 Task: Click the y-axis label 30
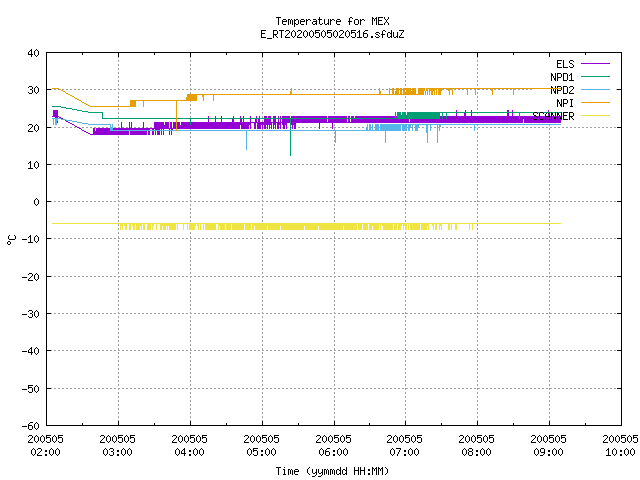33,90
